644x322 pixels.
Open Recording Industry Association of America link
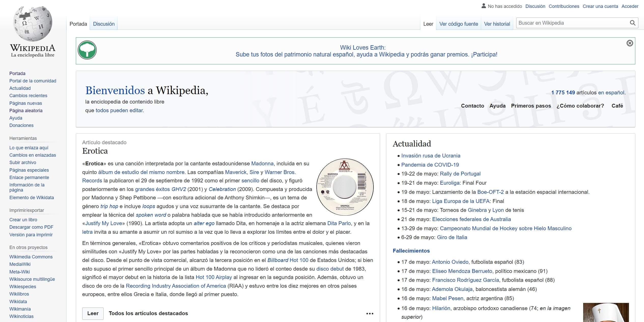coord(176,286)
